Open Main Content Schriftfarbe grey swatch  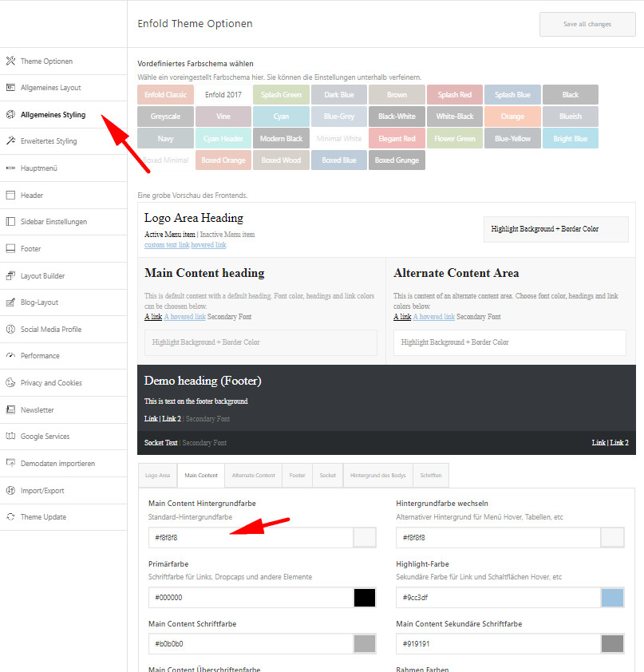[x=365, y=644]
